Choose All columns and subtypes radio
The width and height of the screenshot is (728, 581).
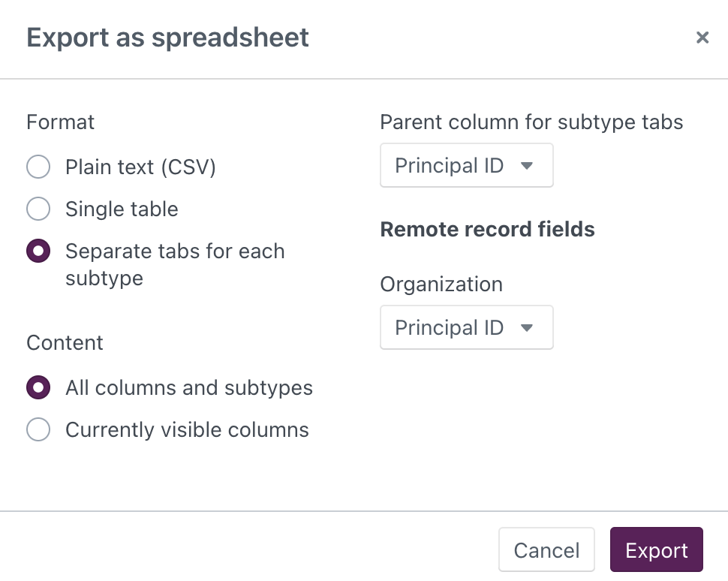[x=38, y=387]
